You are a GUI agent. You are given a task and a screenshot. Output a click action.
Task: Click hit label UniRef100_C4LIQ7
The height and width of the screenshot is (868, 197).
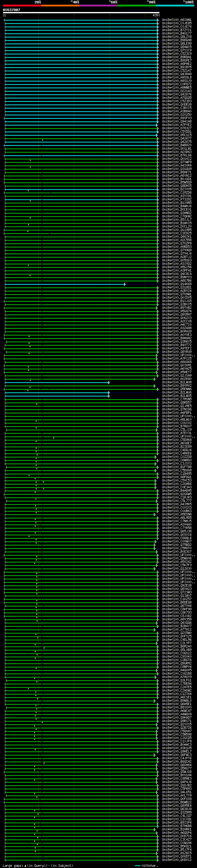176,816
